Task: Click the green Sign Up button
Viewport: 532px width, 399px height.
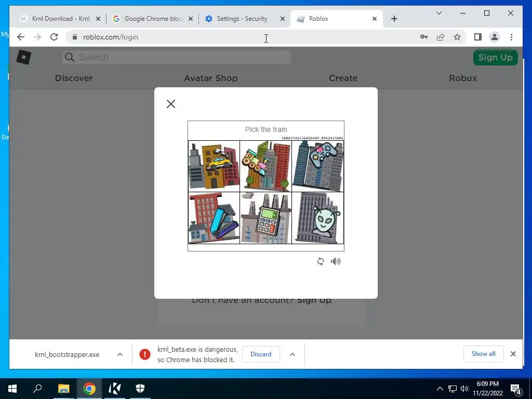Action: point(495,57)
